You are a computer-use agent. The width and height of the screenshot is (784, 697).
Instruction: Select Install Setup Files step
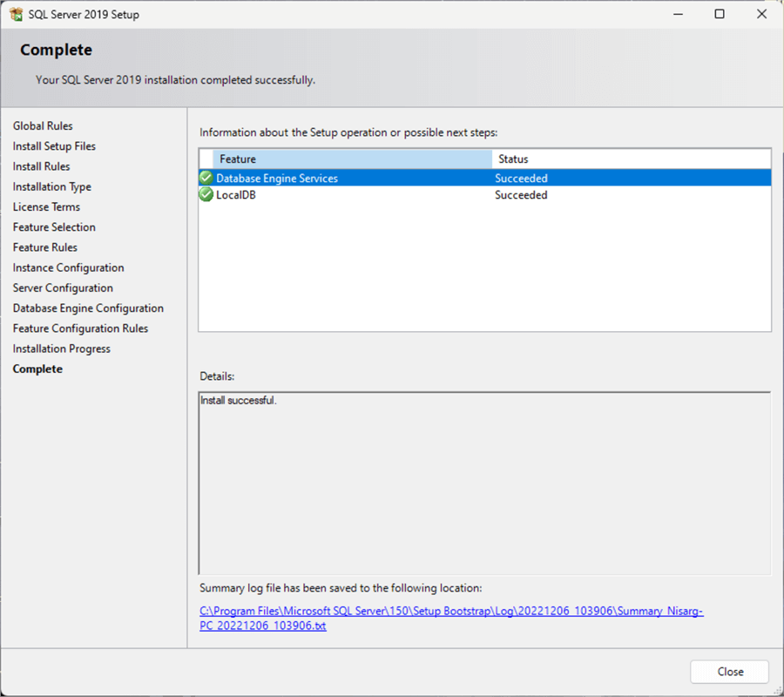(54, 146)
